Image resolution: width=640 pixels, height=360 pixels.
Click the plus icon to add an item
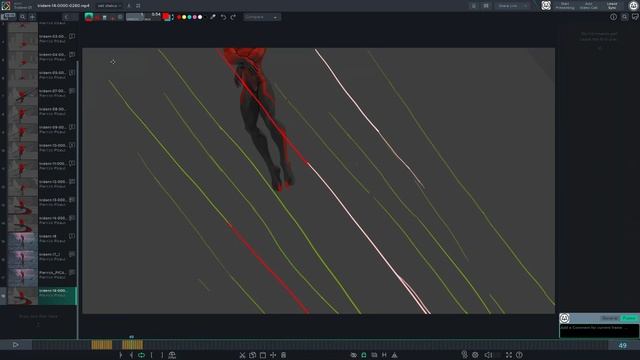[32, 17]
